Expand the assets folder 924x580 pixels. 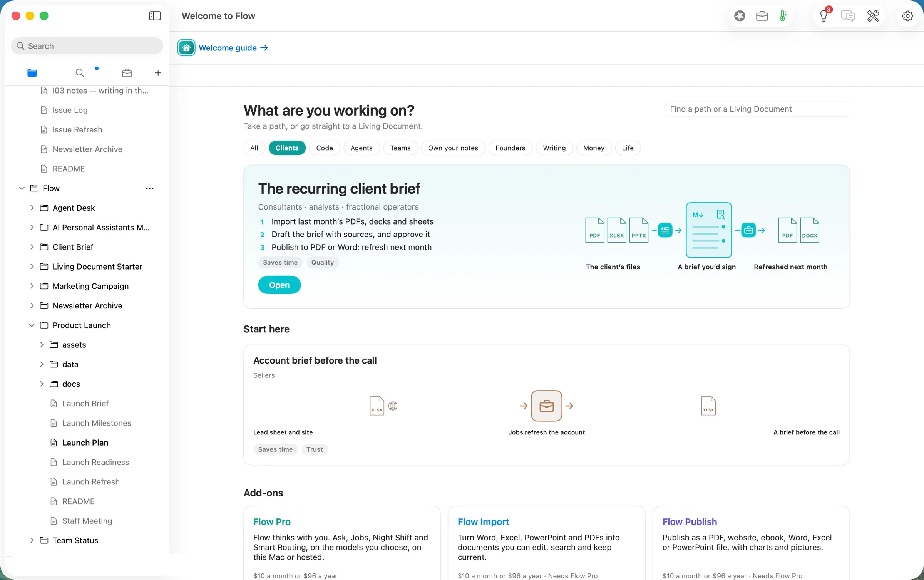tap(42, 345)
